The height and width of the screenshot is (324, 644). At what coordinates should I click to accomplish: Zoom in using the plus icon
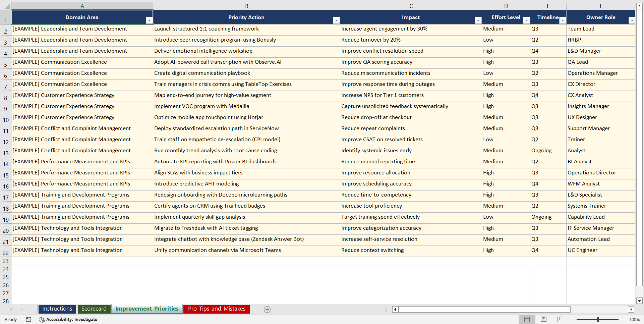[x=622, y=319]
